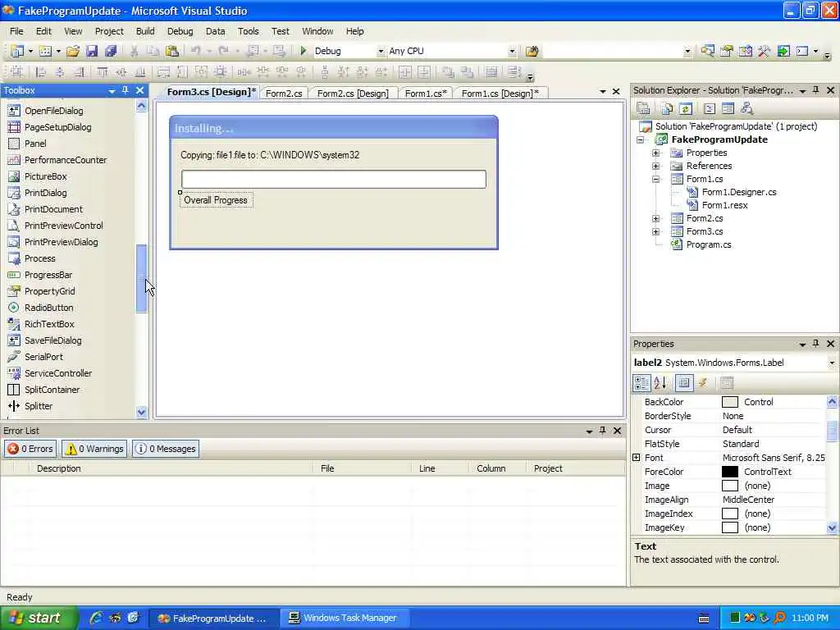The image size is (840, 630).
Task: Pin the Toolbox panel with auto-hide
Action: click(x=126, y=90)
